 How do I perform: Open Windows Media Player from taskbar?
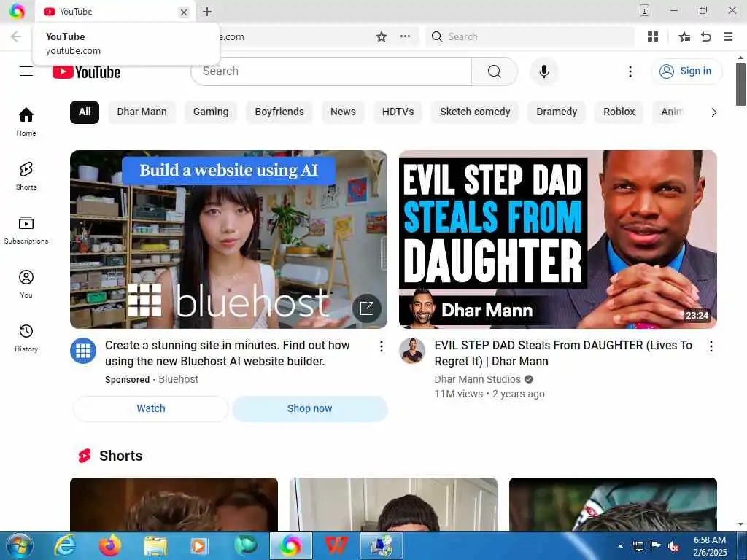coord(199,545)
